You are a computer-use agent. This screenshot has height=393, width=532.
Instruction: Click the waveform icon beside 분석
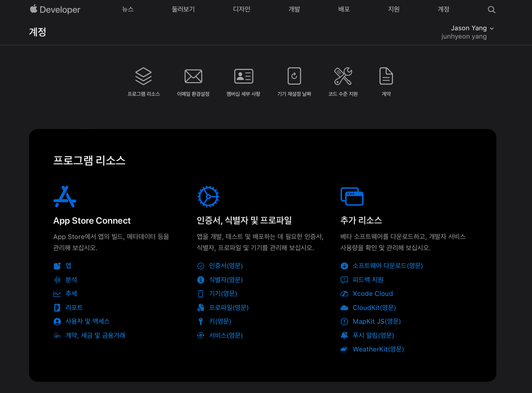pos(57,280)
